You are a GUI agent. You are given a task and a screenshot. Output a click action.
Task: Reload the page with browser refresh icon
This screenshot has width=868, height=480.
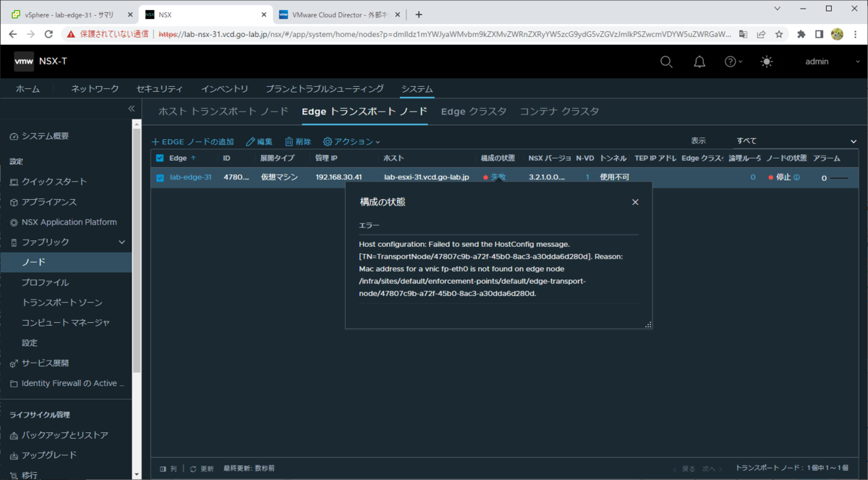point(48,33)
